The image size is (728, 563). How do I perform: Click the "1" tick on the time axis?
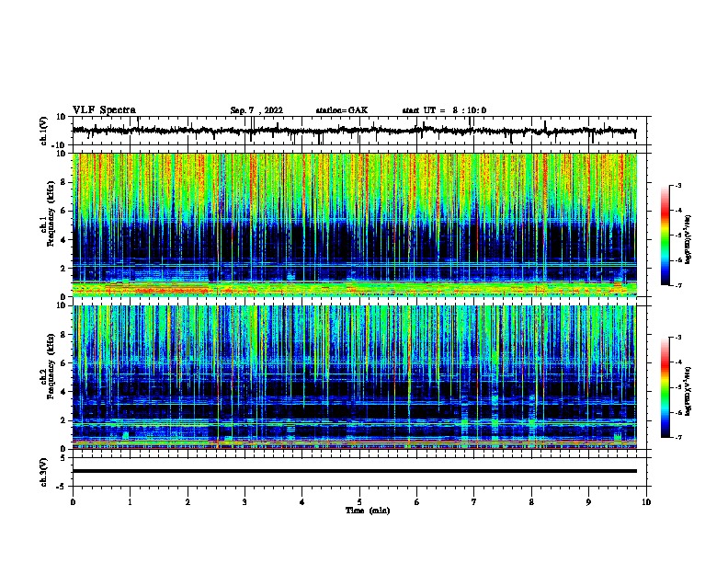point(130,502)
